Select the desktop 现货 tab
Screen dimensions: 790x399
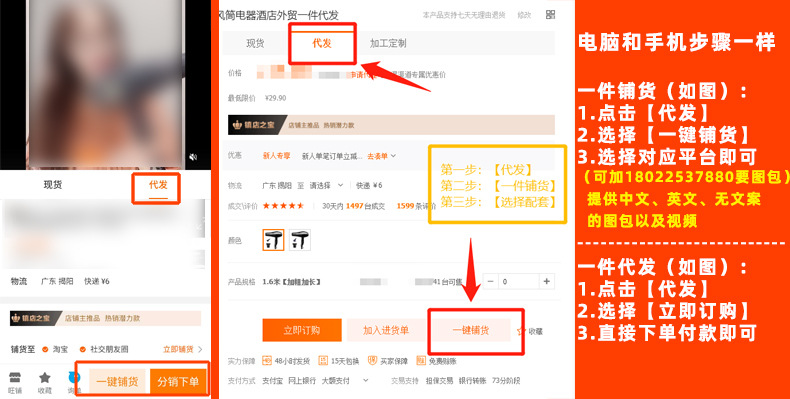pos(255,43)
